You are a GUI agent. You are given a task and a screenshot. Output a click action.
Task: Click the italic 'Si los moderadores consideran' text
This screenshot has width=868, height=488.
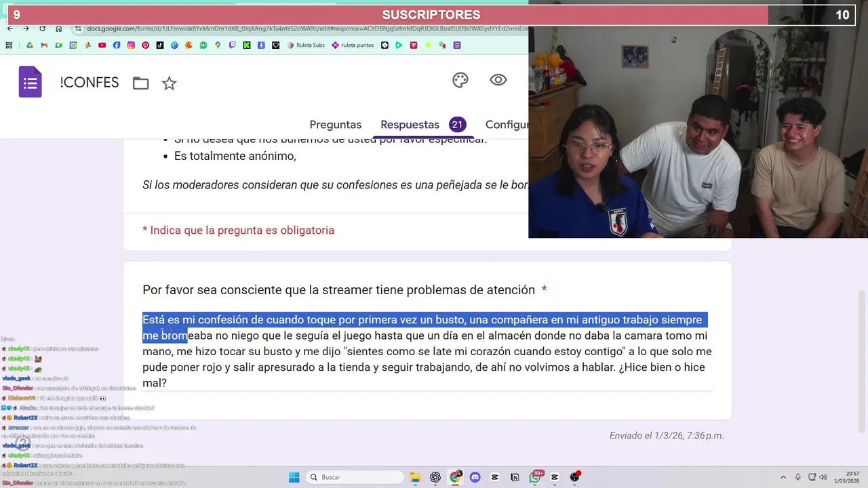pos(335,185)
